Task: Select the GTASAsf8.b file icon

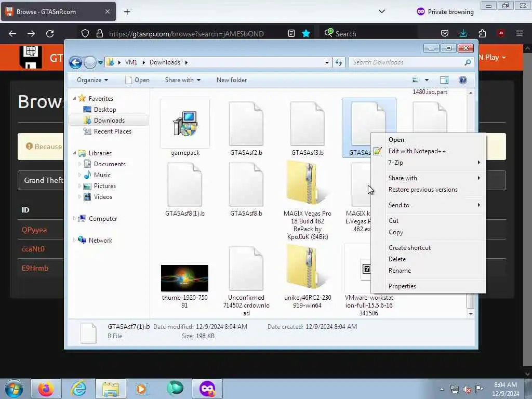Action: [246, 184]
